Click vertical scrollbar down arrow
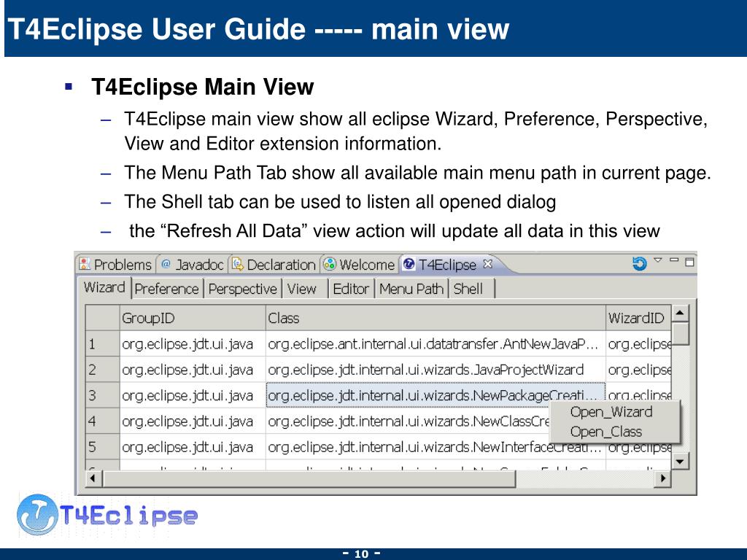This screenshot has height=560, width=747. tap(680, 461)
